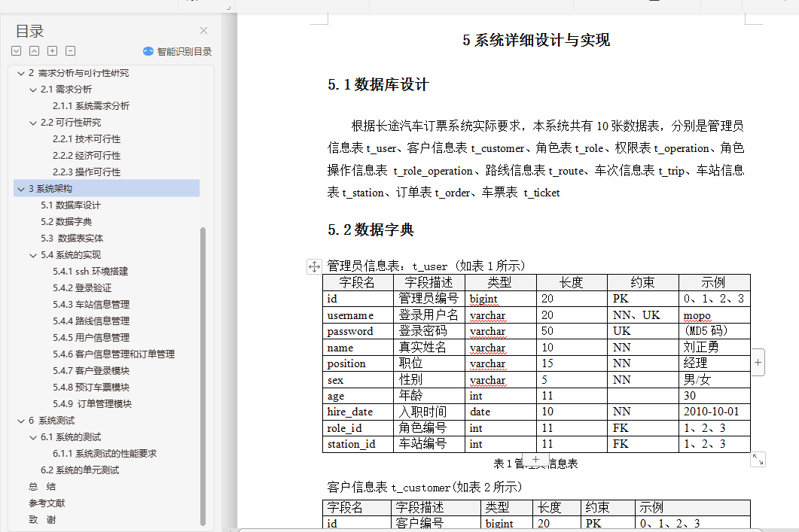Jump to 5.3 数据表实体 in outline
Image resolution: width=799 pixels, height=532 pixels.
tap(72, 239)
